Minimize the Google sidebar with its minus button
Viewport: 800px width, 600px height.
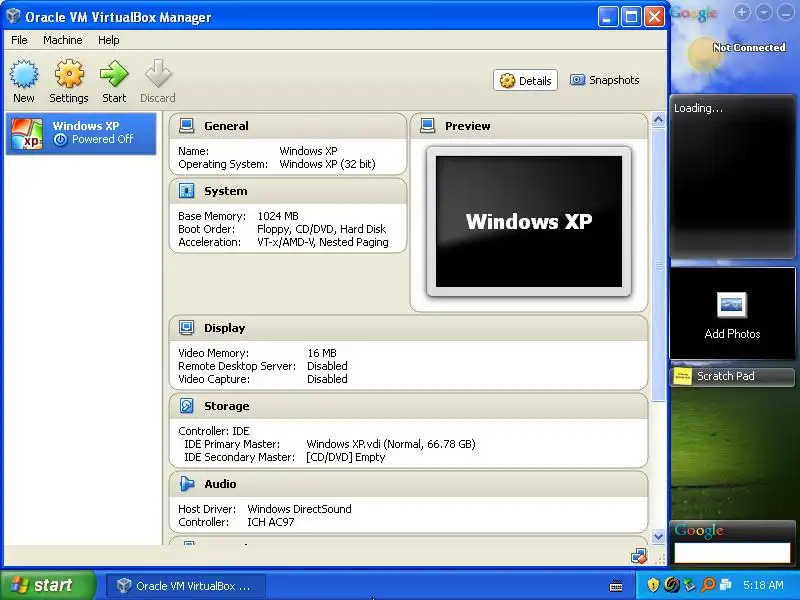tap(785, 12)
